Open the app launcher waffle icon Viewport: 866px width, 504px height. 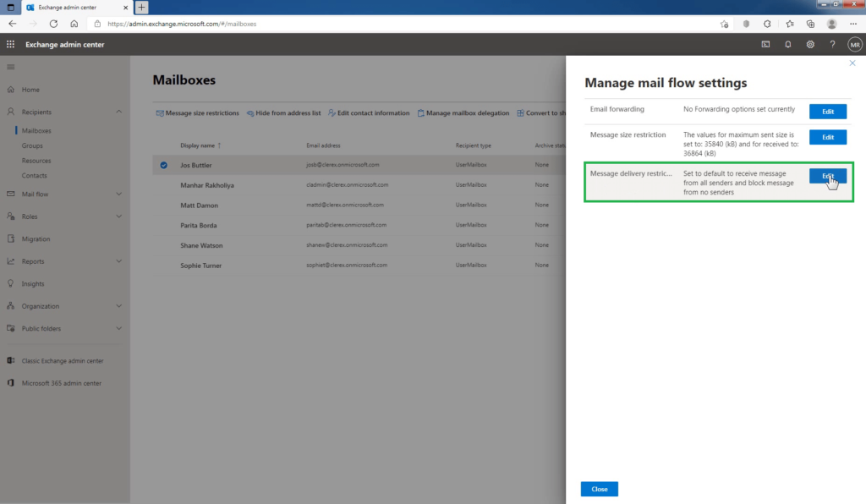[x=10, y=44]
